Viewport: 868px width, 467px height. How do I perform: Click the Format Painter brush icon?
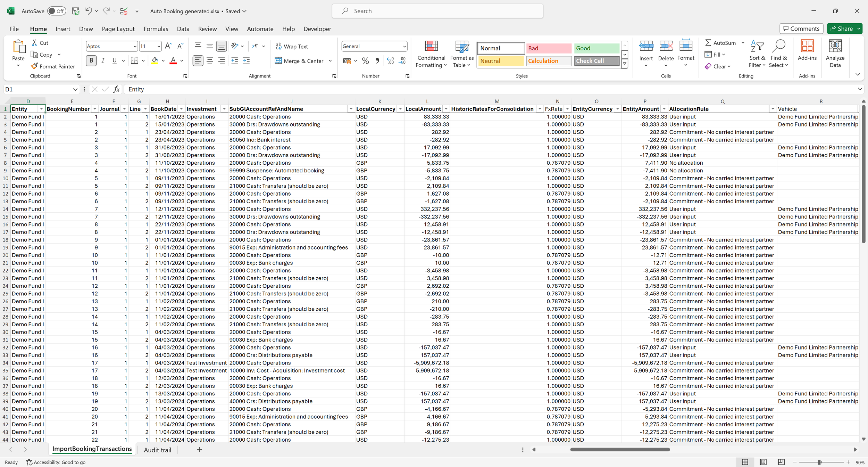tap(34, 66)
